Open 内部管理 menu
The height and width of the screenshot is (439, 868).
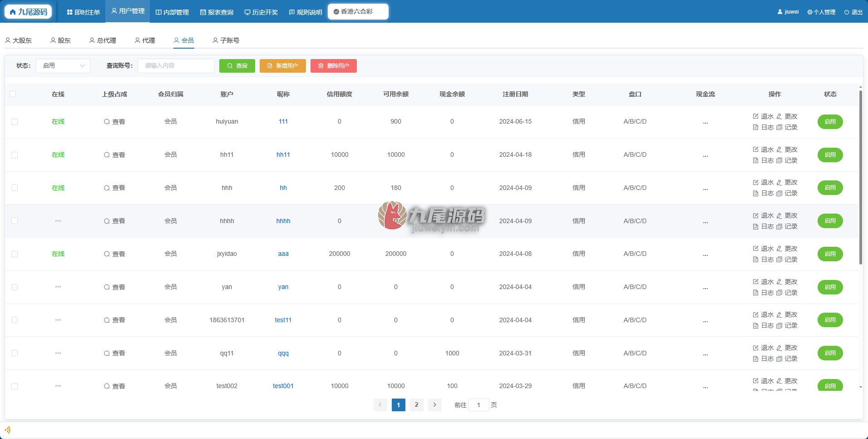[172, 12]
